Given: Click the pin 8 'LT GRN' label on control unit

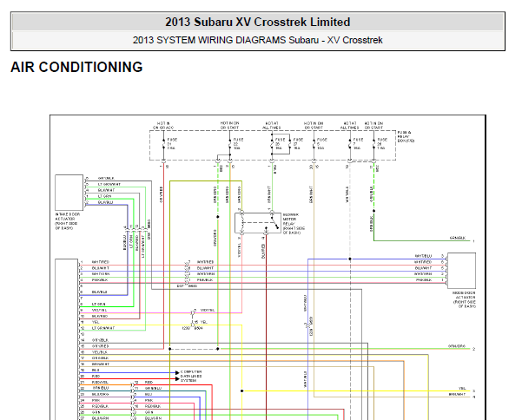Looking at the screenshot, I should (99, 305).
